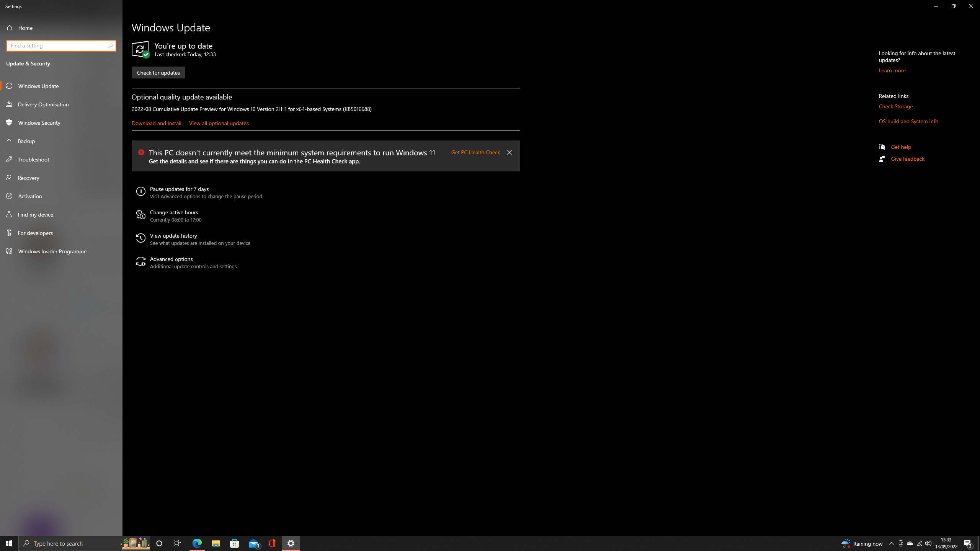This screenshot has height=551, width=980.
Task: Click the Advanced options gear-sync icon
Action: click(x=140, y=261)
